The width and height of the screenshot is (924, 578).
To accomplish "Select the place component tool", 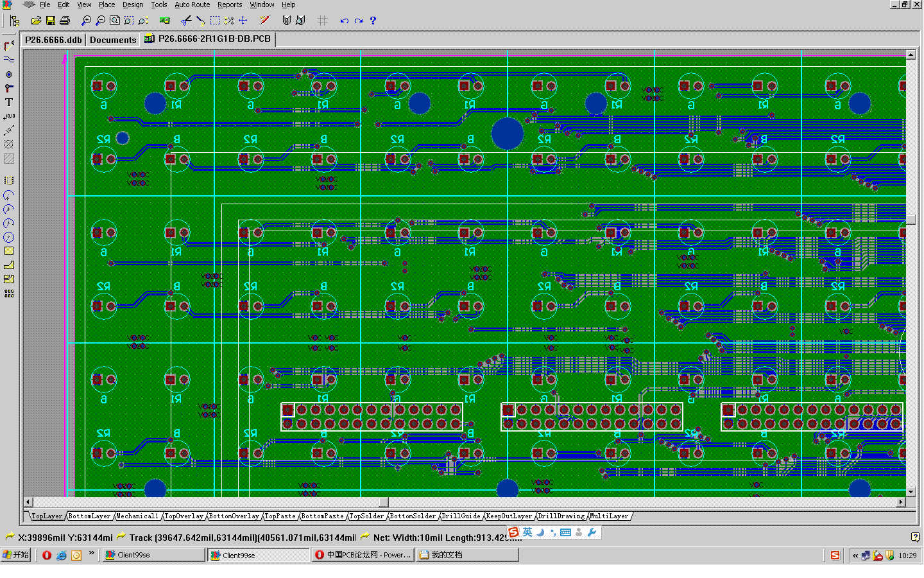I will [x=9, y=180].
